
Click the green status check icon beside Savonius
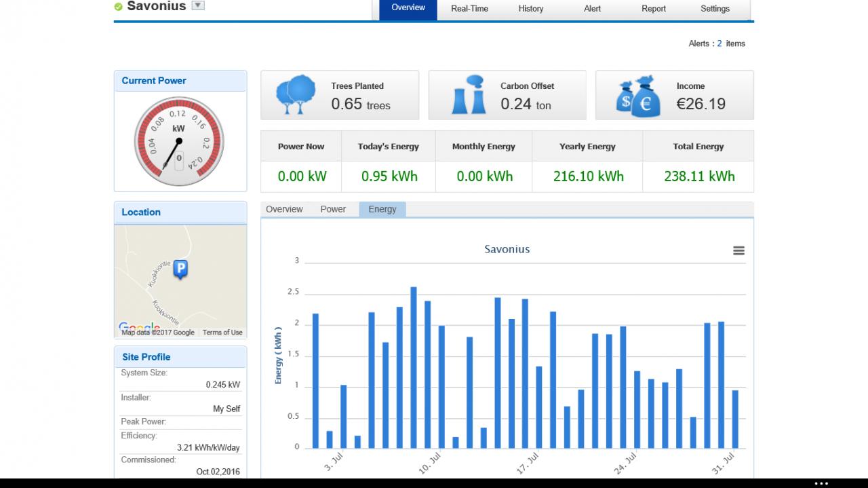(119, 6)
